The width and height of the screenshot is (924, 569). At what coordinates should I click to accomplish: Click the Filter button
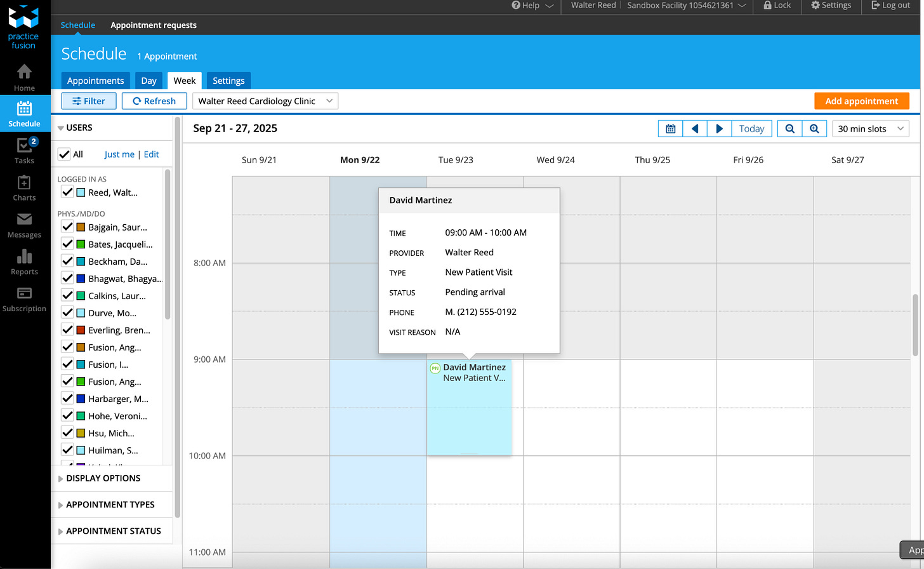(89, 101)
